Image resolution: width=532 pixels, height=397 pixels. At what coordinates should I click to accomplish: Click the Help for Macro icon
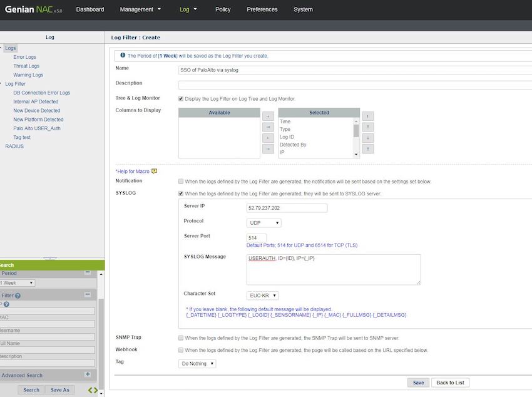coord(154,171)
